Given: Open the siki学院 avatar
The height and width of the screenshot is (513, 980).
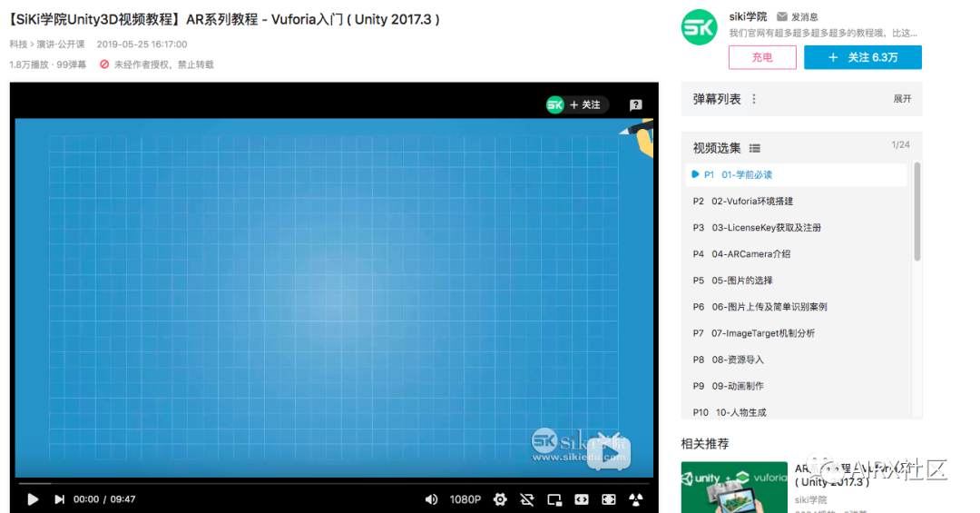Looking at the screenshot, I should coord(699,27).
